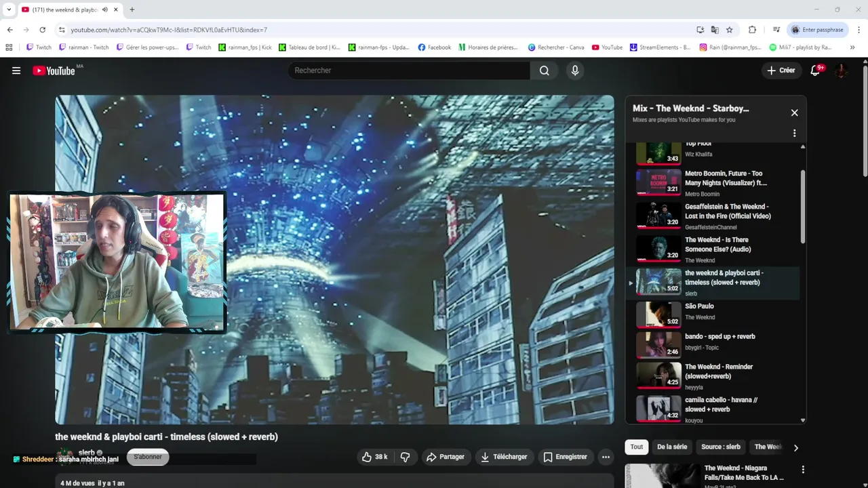This screenshot has height=488, width=868.
Task: Click the Enter passphrase profile button
Action: tap(817, 30)
